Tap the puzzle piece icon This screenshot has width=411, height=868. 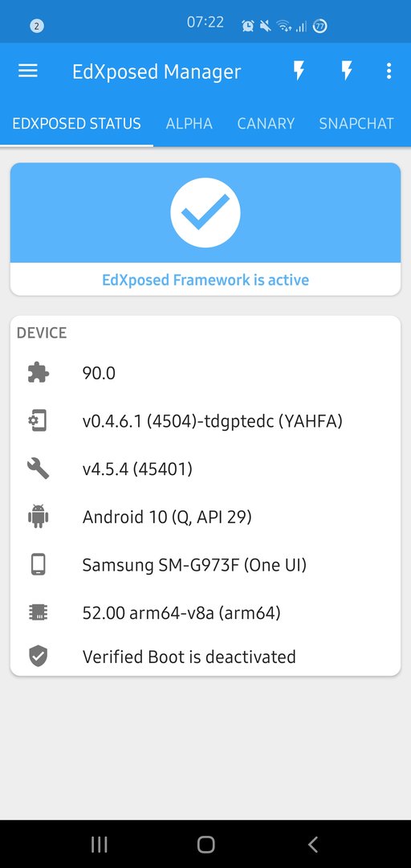(39, 373)
